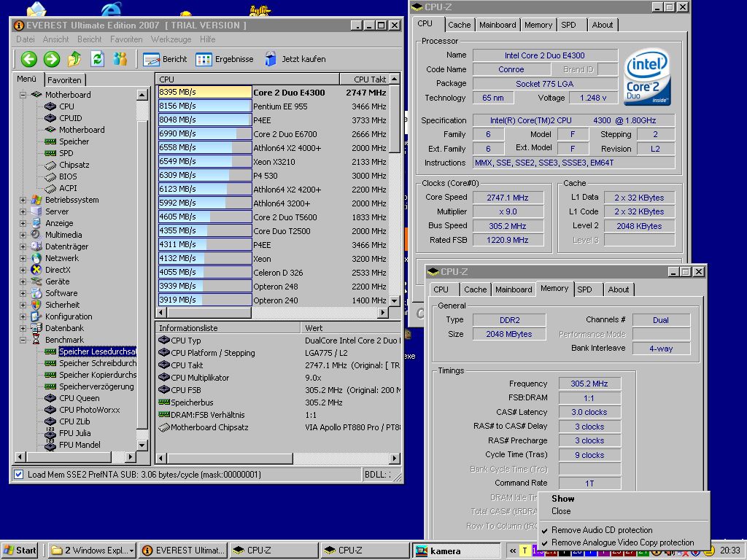
Task: Open the Werkzeuge menu
Action: [171, 39]
